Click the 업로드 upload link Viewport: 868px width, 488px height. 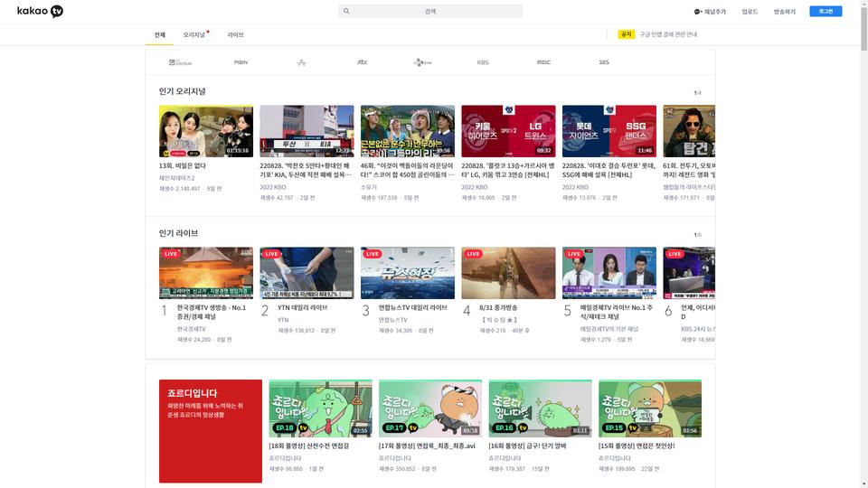coord(750,12)
